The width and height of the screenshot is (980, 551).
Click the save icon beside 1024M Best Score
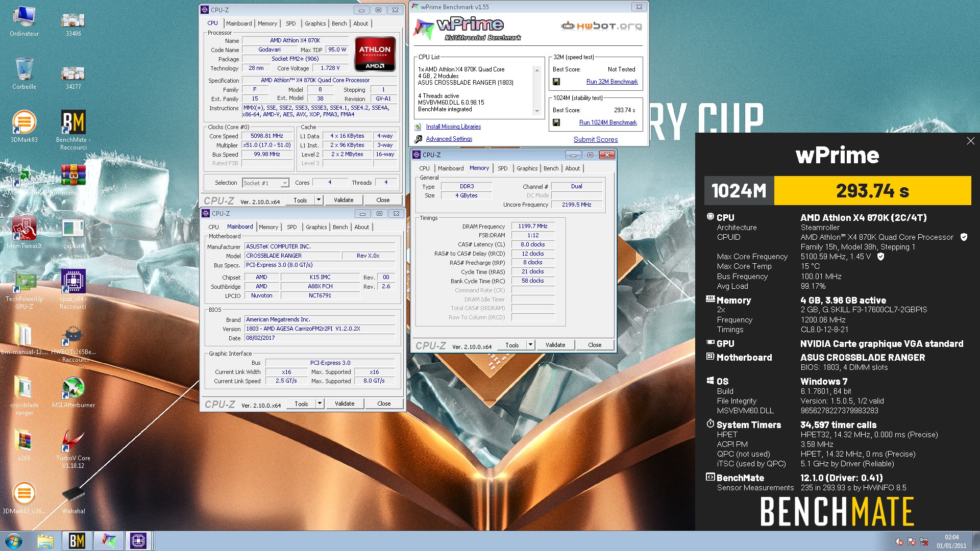556,122
